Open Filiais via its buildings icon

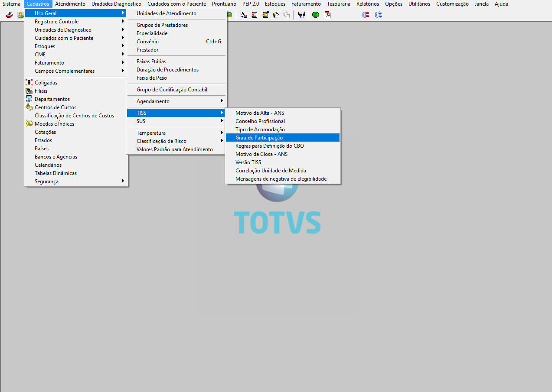(29, 91)
